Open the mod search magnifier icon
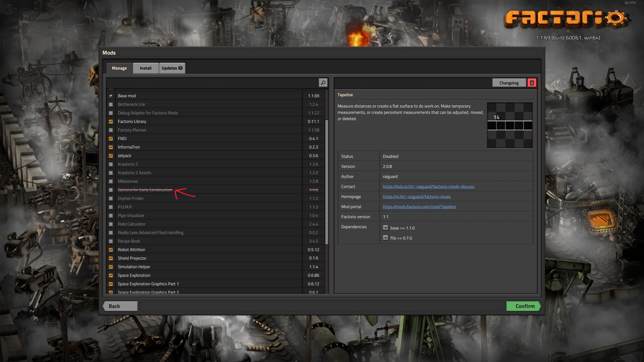 pyautogui.click(x=323, y=83)
